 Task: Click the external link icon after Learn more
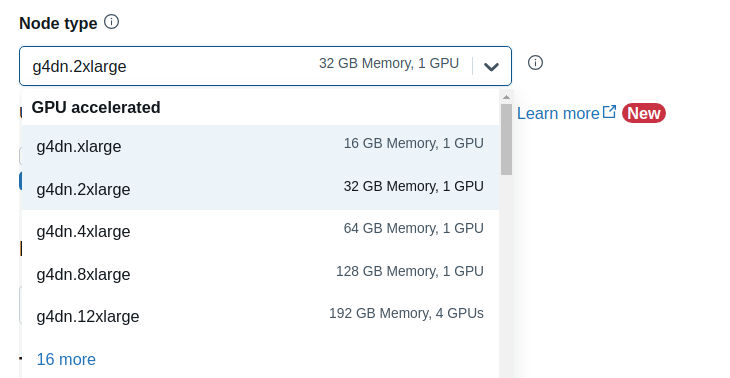tap(609, 112)
